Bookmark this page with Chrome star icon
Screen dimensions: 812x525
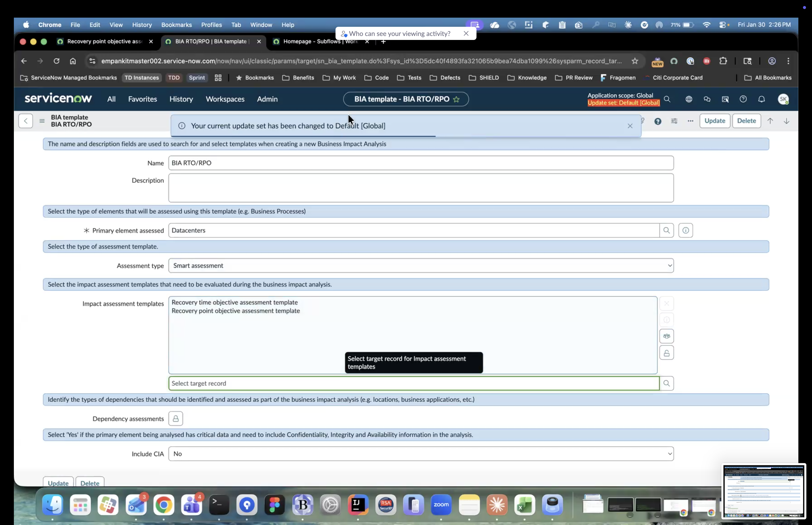tap(634, 61)
